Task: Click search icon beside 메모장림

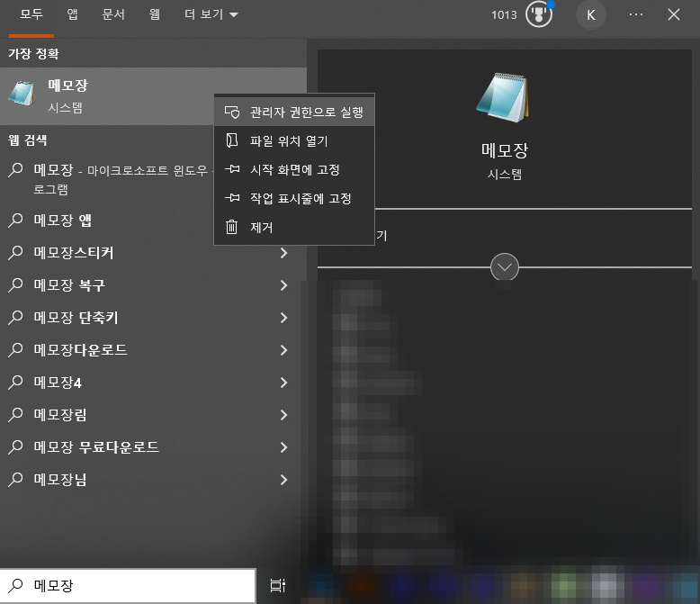Action: pyautogui.click(x=15, y=415)
